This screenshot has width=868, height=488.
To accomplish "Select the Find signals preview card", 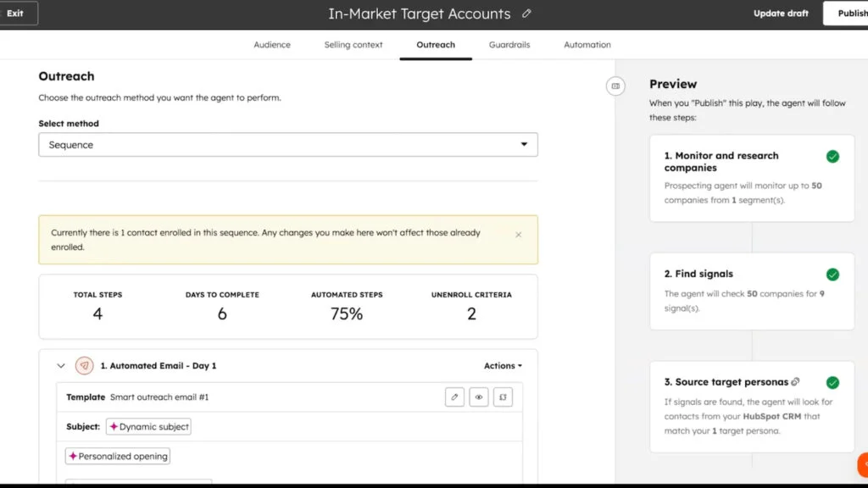I will point(752,291).
